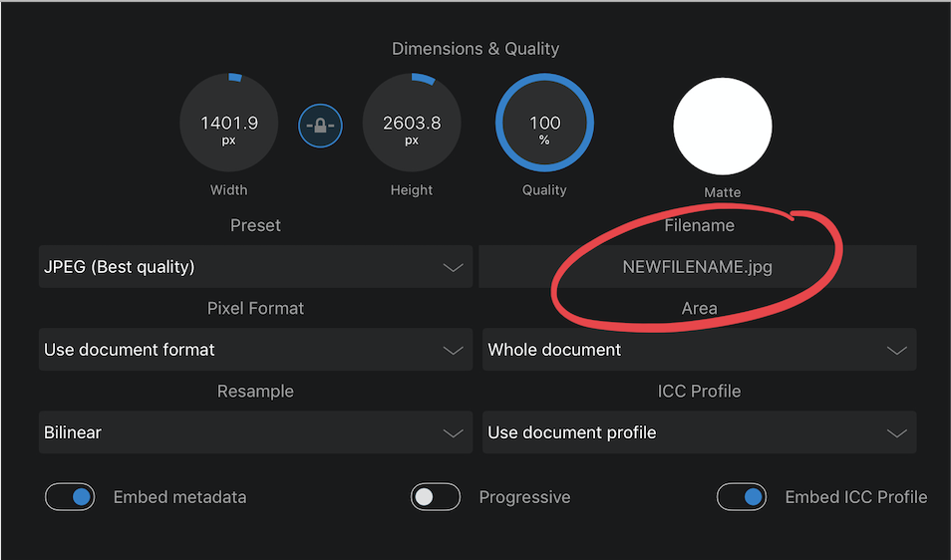951x560 pixels.
Task: Open the Preset dropdown showing JPEG (Best quality)
Action: pyautogui.click(x=255, y=267)
